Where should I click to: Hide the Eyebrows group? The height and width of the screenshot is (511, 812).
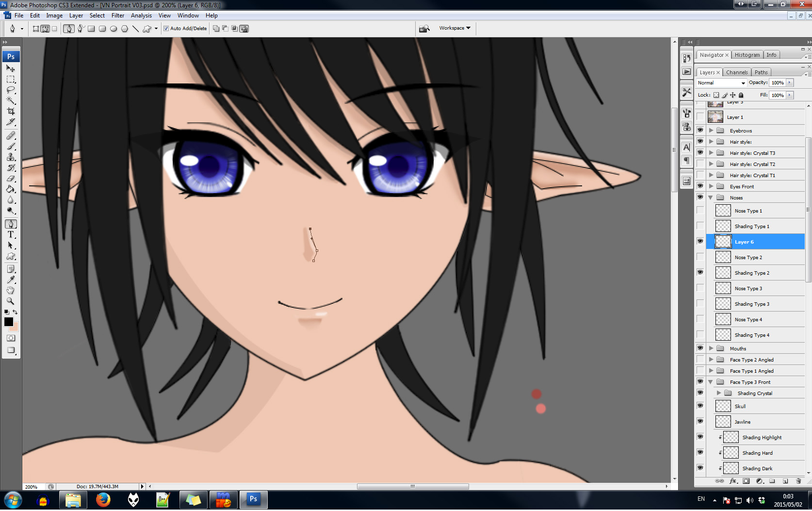pyautogui.click(x=700, y=130)
